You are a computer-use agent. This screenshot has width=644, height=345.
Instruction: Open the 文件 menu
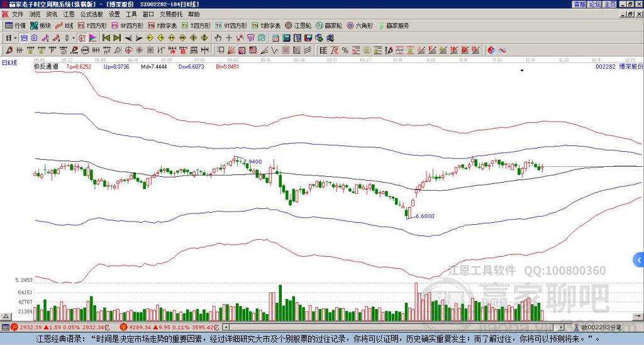18,14
